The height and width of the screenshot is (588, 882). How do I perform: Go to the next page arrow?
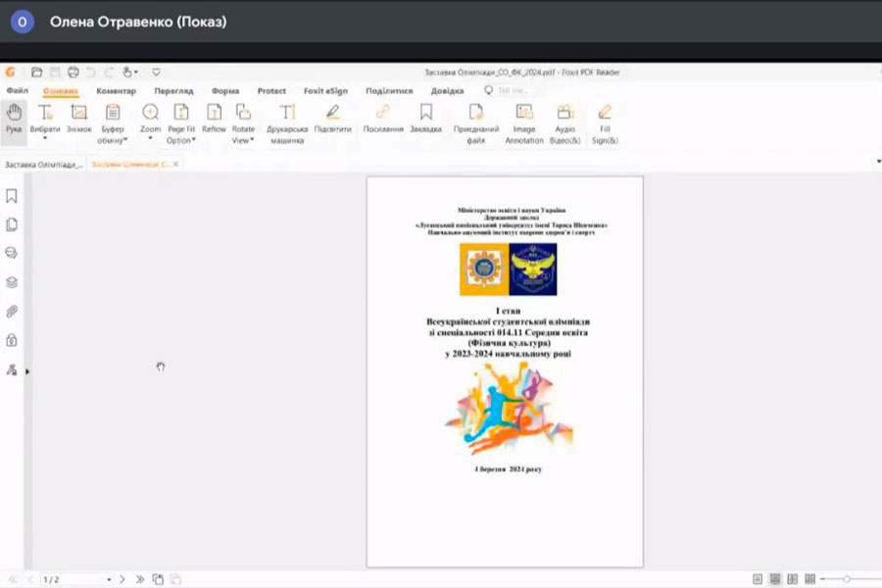[x=122, y=579]
